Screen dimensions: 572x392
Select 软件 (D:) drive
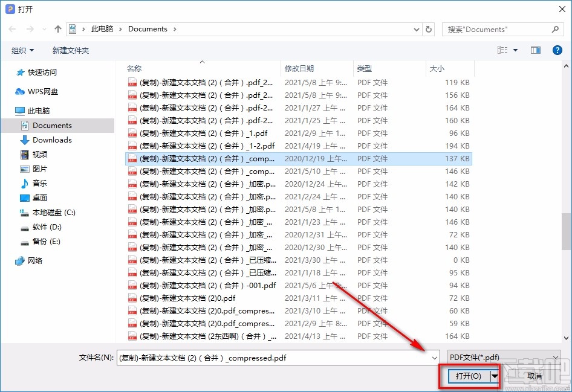pos(47,227)
